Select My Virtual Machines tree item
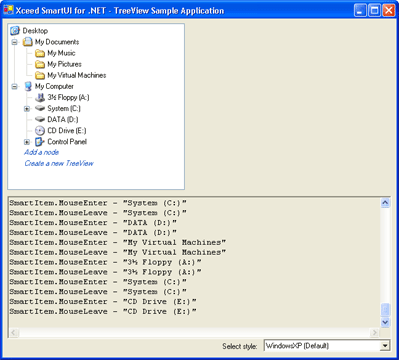This screenshot has height=360, width=399. coord(77,75)
